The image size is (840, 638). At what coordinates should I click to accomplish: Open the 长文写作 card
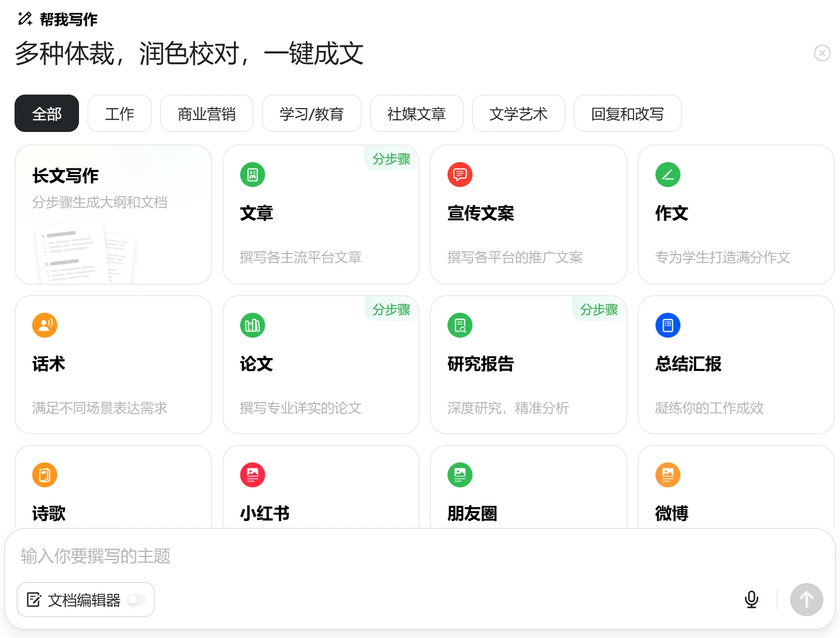[x=113, y=215]
